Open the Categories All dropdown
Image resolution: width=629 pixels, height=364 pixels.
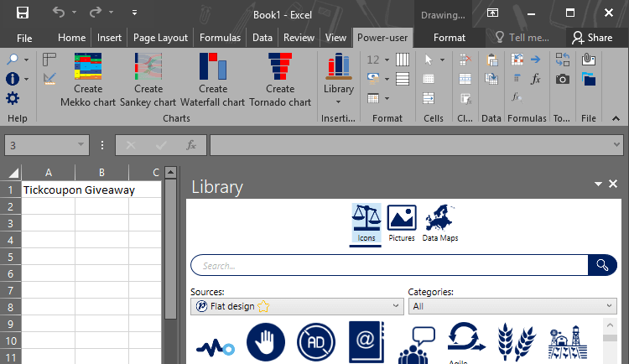pos(512,307)
